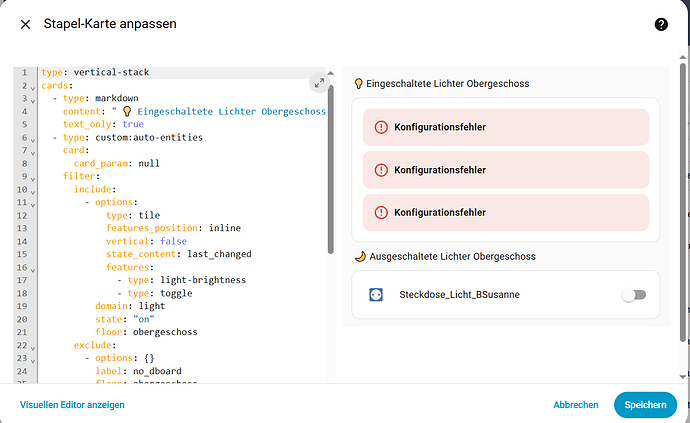Select the first Konfigurationsfehler error card
This screenshot has height=423, width=690.
pos(506,127)
